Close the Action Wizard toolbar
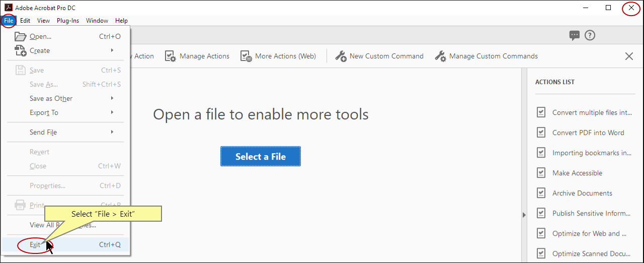 (629, 56)
